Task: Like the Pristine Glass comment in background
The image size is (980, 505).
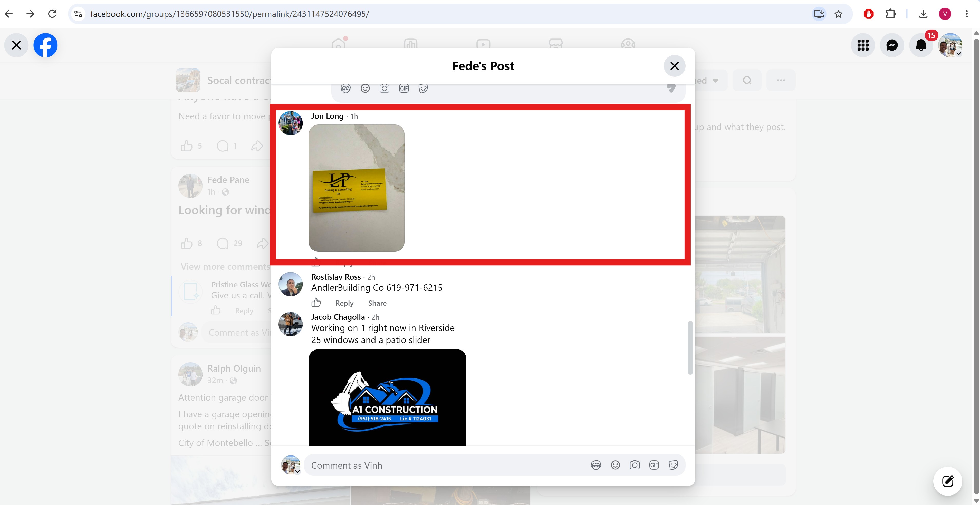Action: [x=216, y=310]
